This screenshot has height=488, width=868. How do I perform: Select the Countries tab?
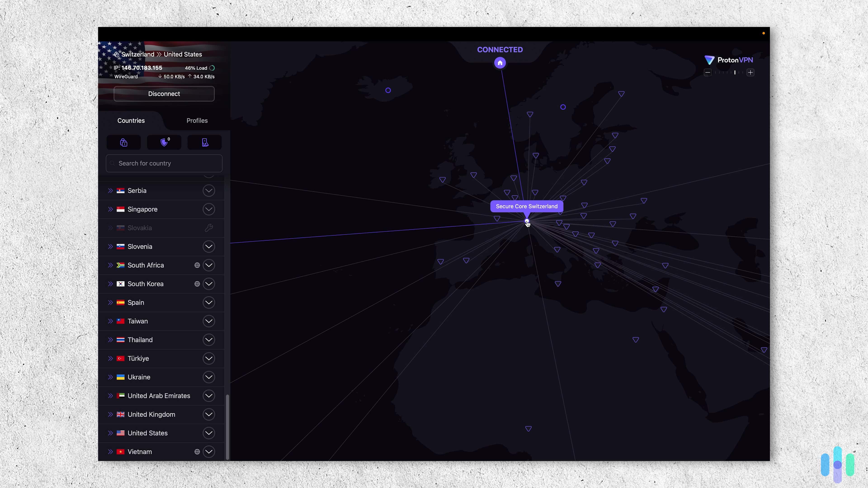[x=131, y=121]
